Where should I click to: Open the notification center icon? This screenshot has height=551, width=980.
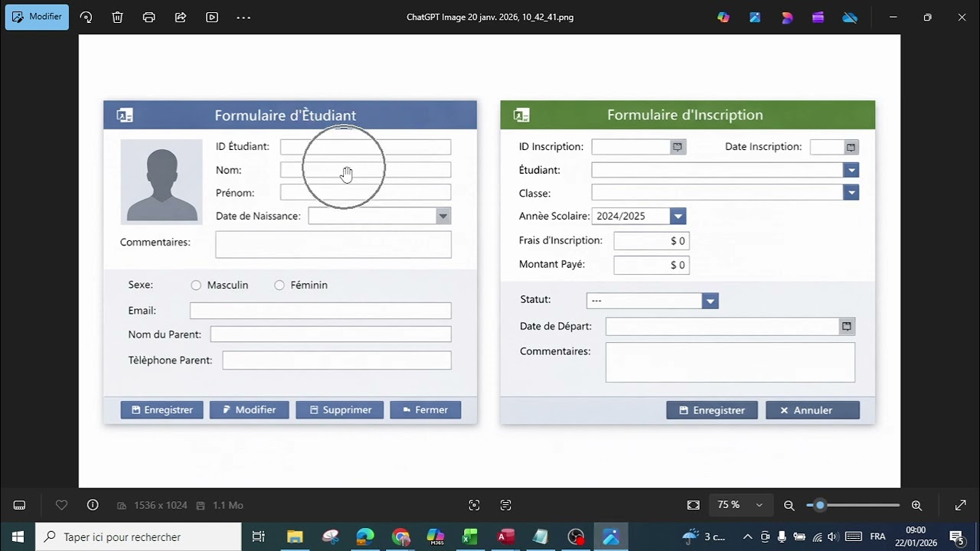956,536
